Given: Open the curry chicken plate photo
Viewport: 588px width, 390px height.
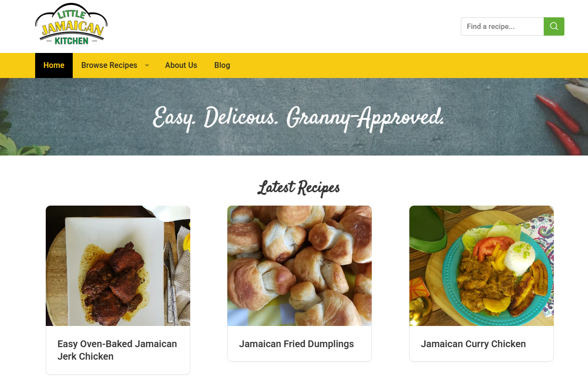Looking at the screenshot, I should click(x=482, y=266).
